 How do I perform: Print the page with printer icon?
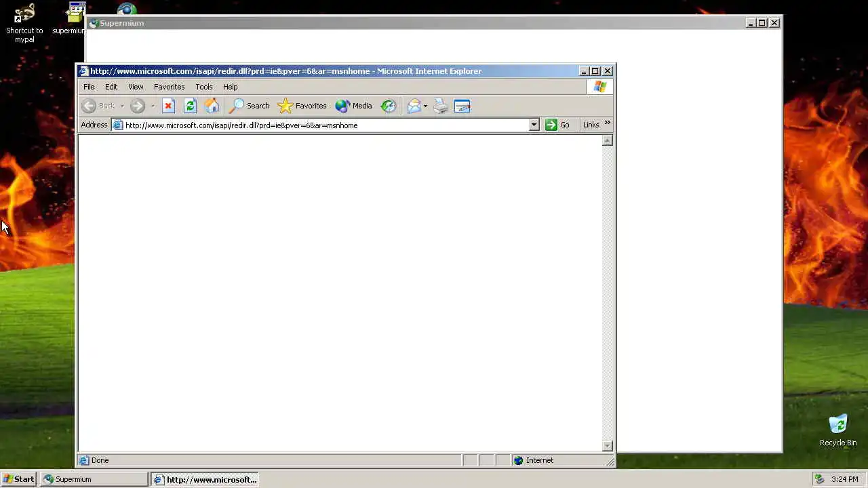(x=441, y=106)
